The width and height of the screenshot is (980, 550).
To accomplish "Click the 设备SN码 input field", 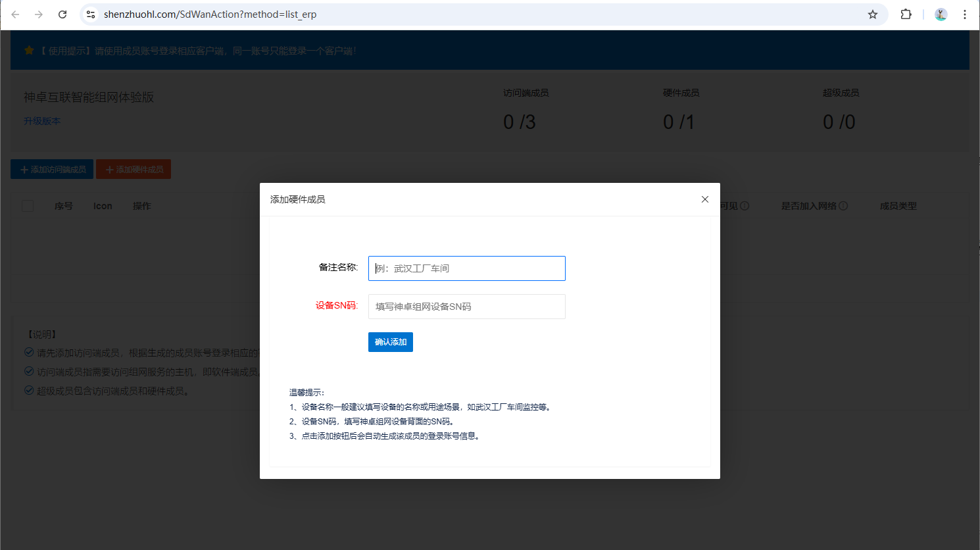I will coord(466,307).
